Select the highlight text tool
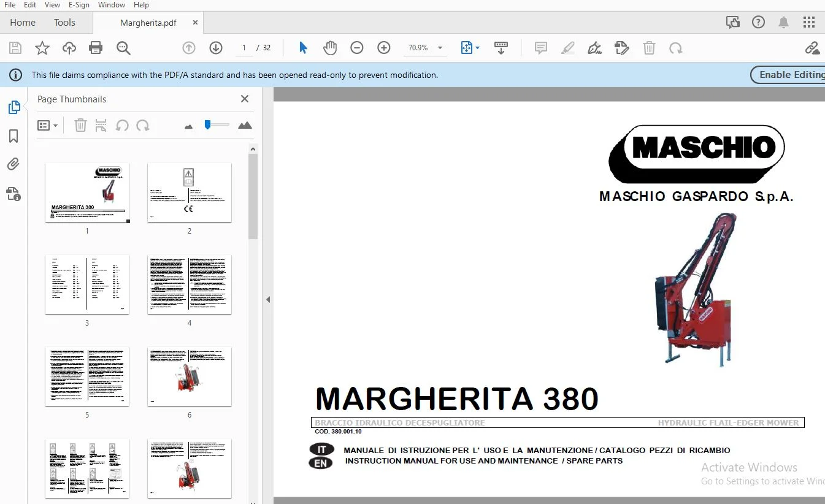 pos(568,48)
